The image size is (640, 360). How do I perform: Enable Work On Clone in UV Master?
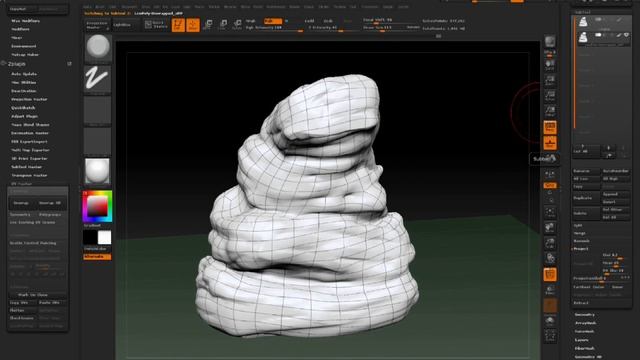[x=38, y=295]
